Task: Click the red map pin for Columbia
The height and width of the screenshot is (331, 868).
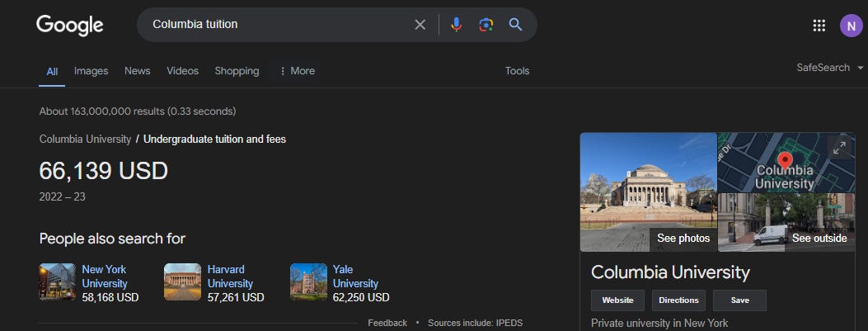Action: click(785, 161)
